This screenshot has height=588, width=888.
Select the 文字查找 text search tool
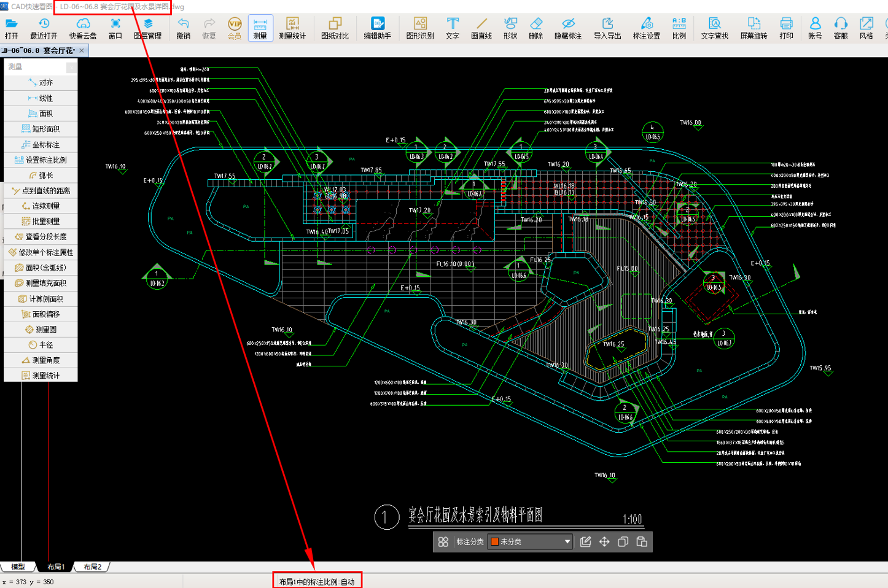(715, 28)
